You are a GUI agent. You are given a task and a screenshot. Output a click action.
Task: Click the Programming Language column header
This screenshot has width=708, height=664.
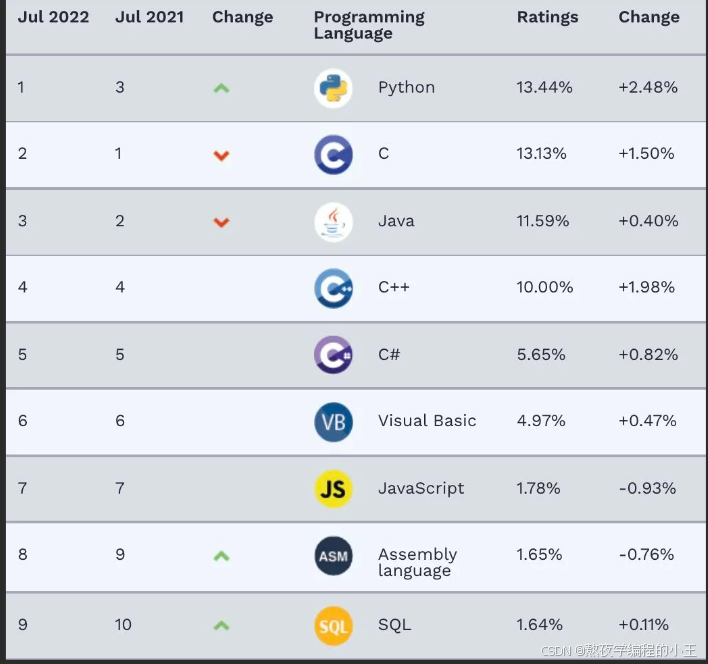(x=369, y=25)
